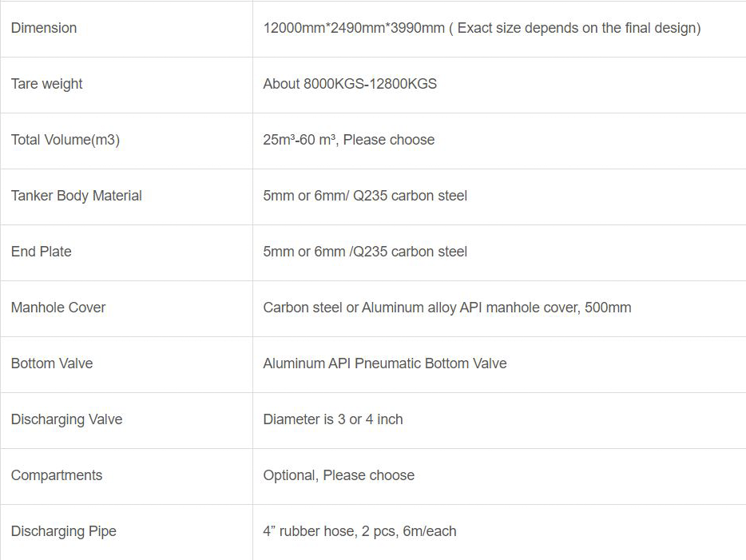Select the About 8000KGS-12800KGS value
The width and height of the screenshot is (746, 560).
coord(350,84)
